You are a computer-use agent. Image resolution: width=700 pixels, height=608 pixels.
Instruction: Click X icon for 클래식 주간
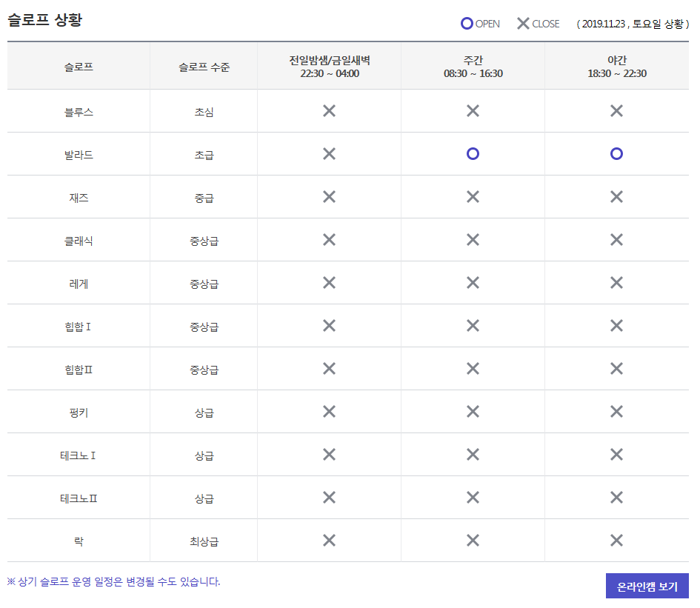(x=473, y=240)
